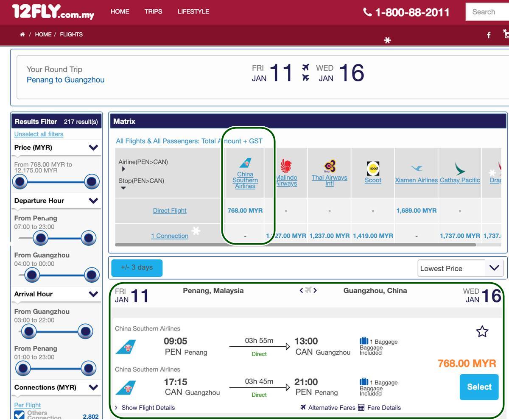Click the Malindo Airways name link
Image resolution: width=509 pixels, height=420 pixels.
click(286, 181)
